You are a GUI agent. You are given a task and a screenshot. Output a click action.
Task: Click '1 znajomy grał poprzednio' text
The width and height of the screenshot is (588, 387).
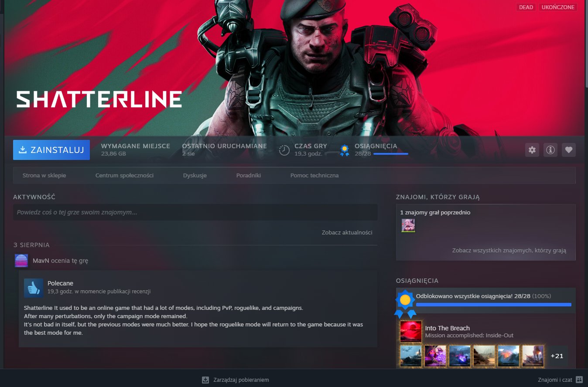(x=435, y=212)
